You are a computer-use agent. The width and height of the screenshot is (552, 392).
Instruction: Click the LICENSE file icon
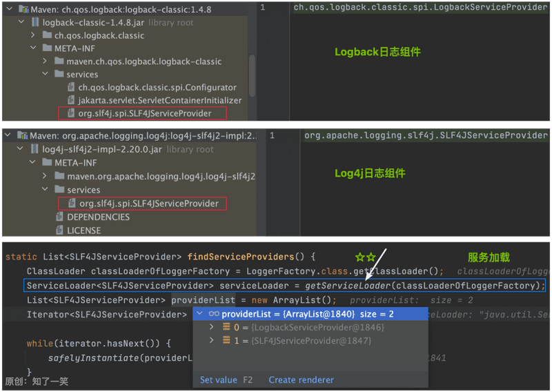[x=59, y=230]
